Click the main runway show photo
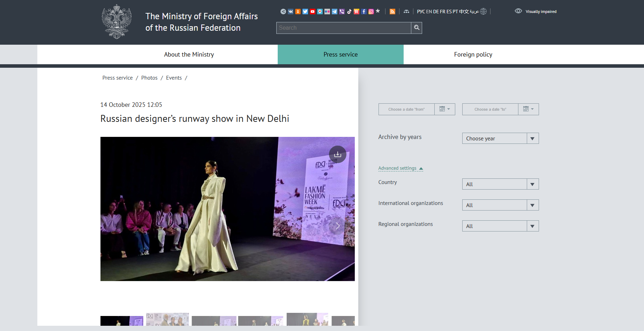This screenshot has height=331, width=644. pyautogui.click(x=227, y=209)
